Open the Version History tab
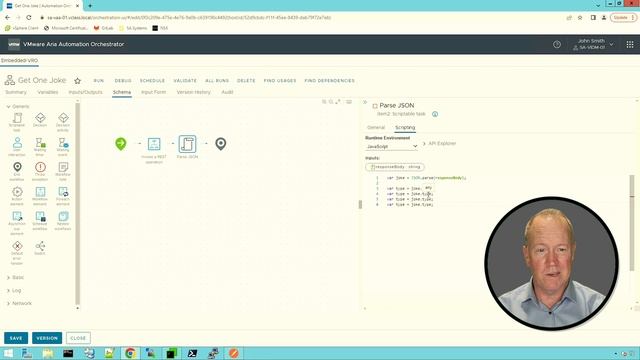640x360 pixels. tap(193, 92)
